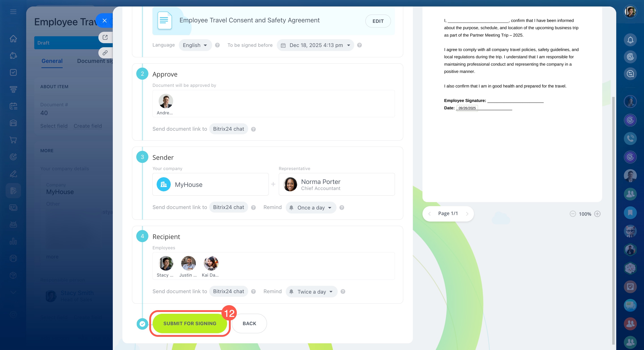
Task: Click recipient Justin avatar
Action: [x=188, y=263]
